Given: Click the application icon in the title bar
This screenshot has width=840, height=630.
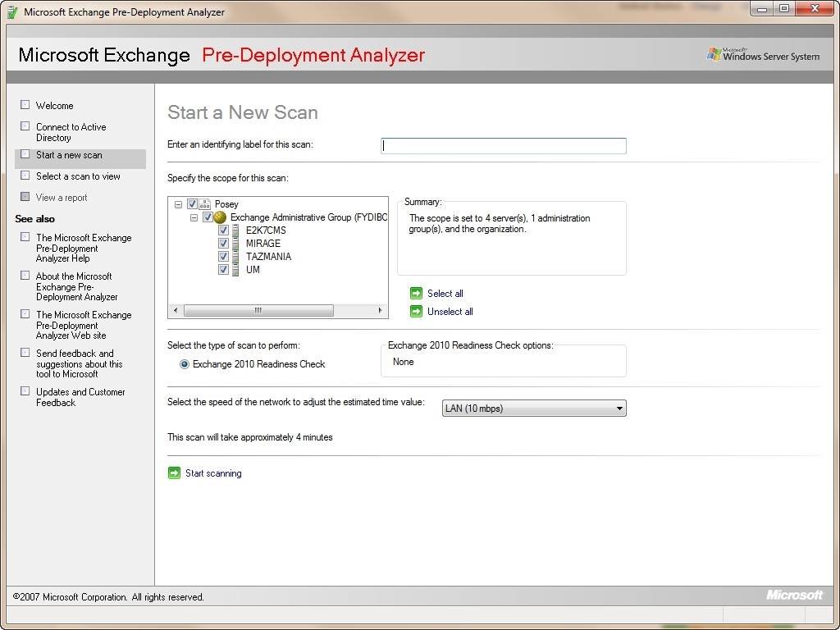Looking at the screenshot, I should (13, 12).
